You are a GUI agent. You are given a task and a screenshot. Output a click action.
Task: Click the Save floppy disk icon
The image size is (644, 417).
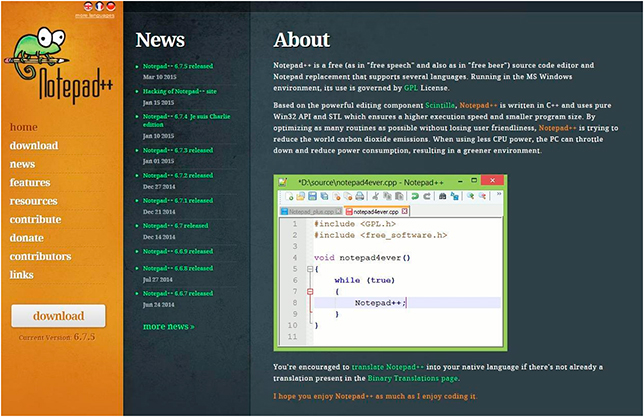click(x=312, y=196)
